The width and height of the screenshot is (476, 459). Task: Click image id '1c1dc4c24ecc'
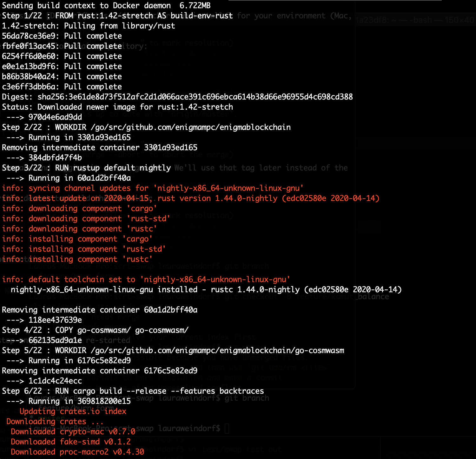(x=55, y=381)
